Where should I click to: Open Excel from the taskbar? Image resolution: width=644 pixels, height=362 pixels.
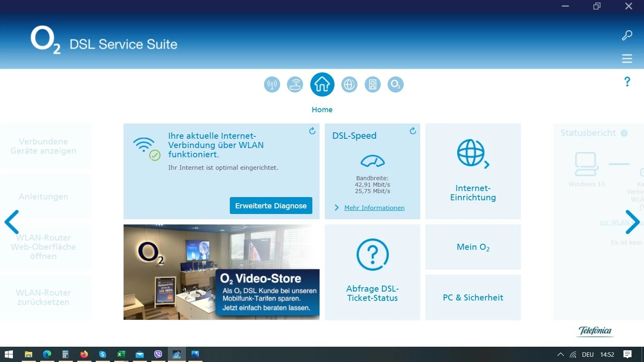point(121,354)
